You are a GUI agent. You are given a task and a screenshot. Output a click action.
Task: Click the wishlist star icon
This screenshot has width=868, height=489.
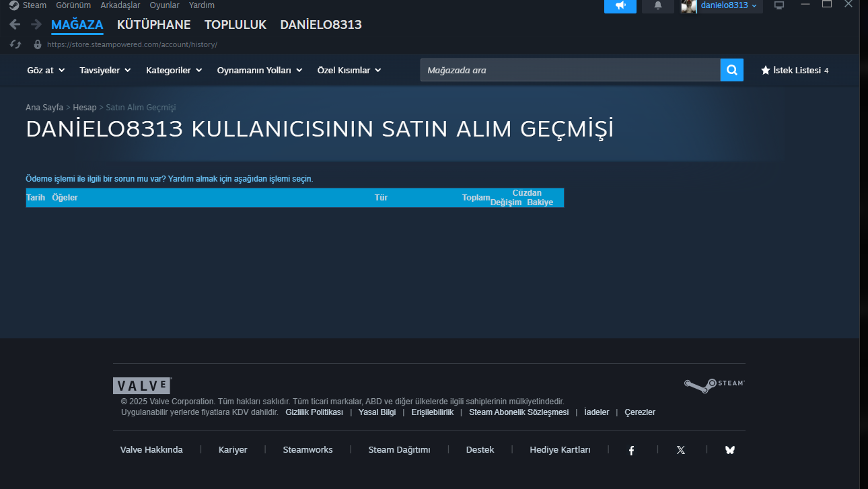765,70
